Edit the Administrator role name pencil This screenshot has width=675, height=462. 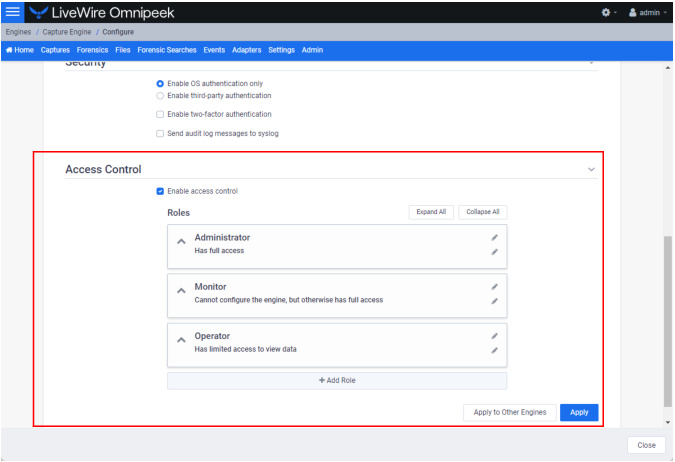point(495,238)
